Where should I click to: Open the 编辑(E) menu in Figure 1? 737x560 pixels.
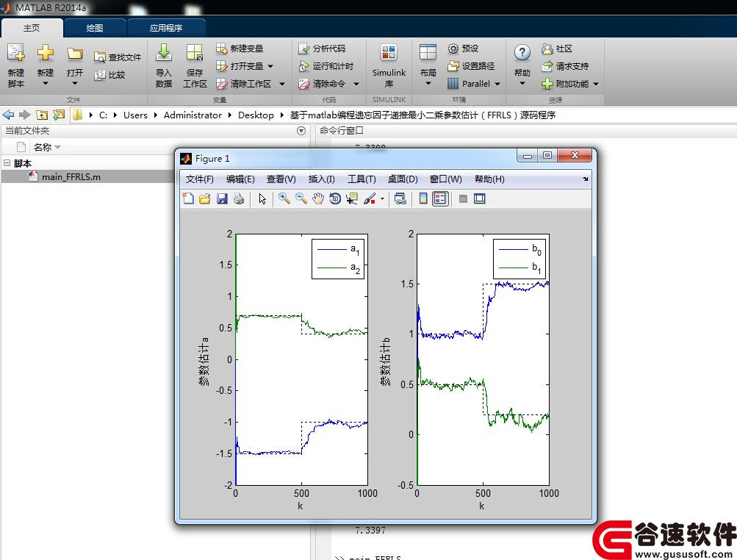240,179
